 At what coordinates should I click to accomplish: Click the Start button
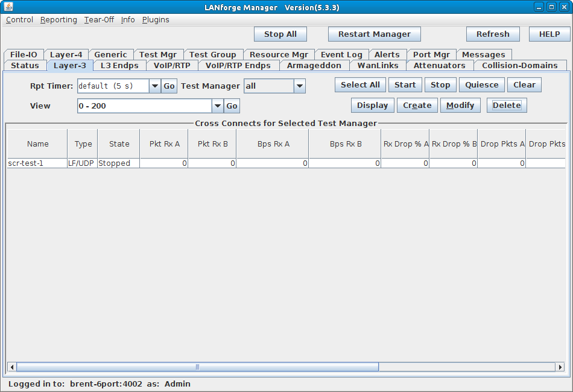[x=405, y=85]
